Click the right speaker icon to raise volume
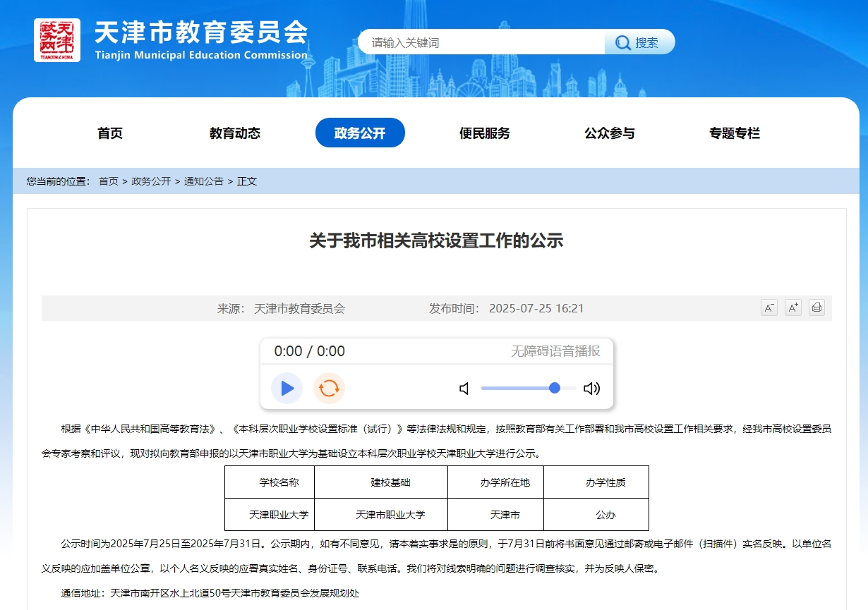Viewport: 868px width, 610px height. 593,388
